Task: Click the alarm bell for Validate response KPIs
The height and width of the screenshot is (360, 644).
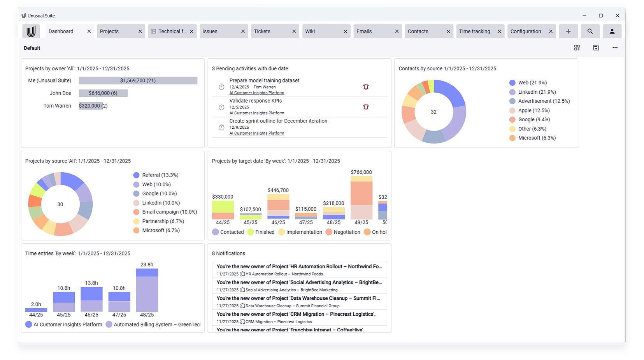Action: point(366,107)
